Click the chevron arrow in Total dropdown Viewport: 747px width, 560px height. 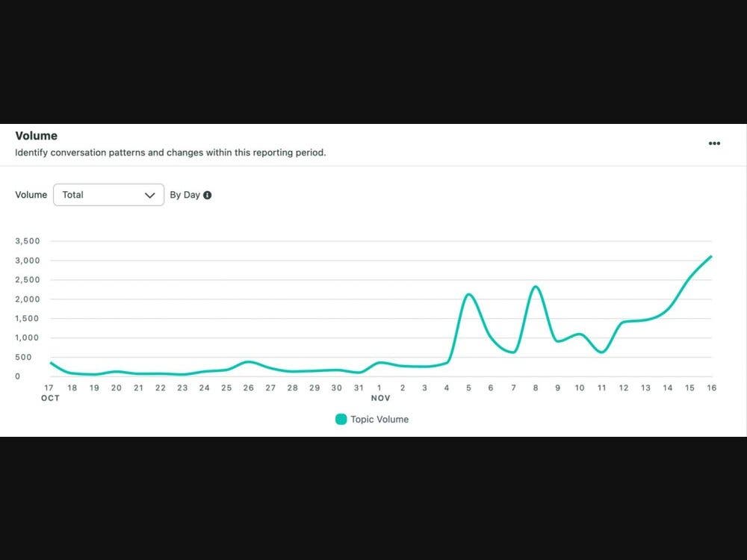click(149, 195)
